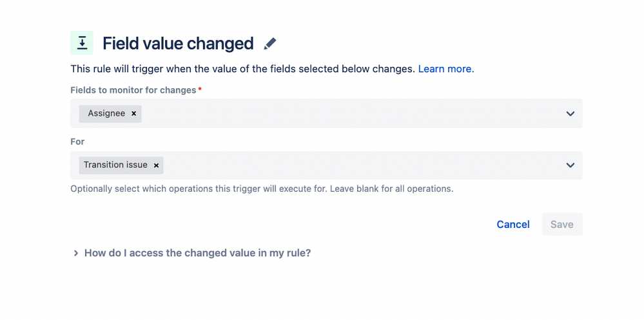Click inside the Fields to monitor select box
Viewport: 644px width, 320px height.
326,113
